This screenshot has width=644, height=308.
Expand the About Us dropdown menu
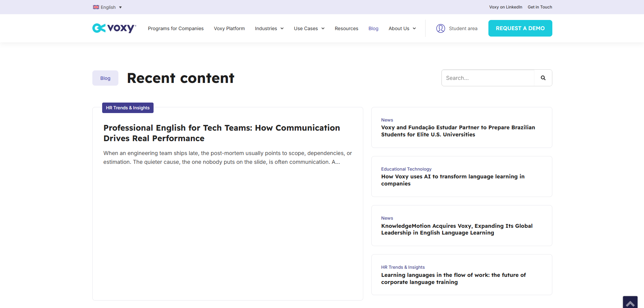(402, 28)
